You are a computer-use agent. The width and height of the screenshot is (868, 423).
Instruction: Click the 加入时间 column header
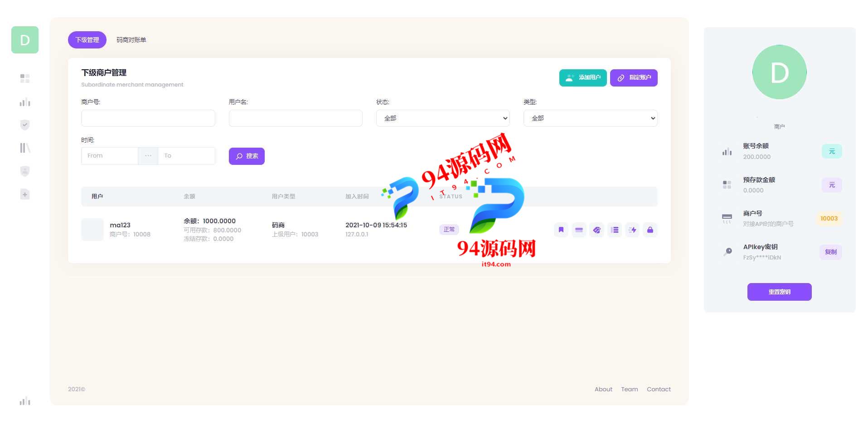coord(357,197)
